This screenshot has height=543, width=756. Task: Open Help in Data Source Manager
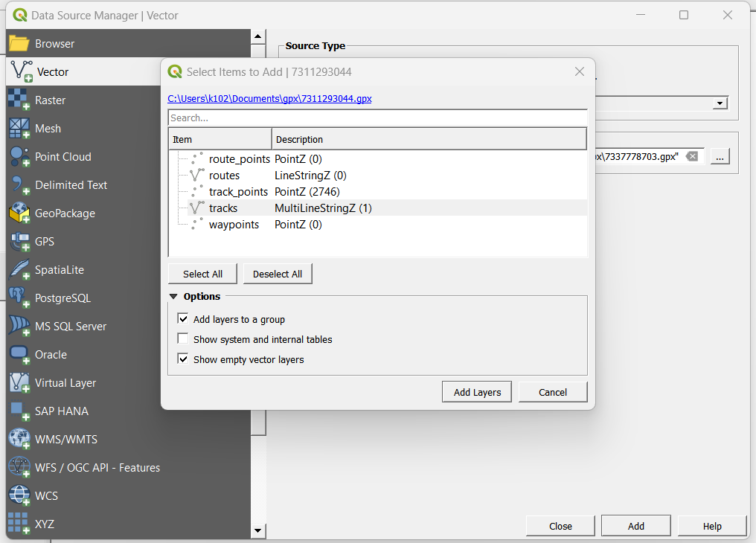712,526
